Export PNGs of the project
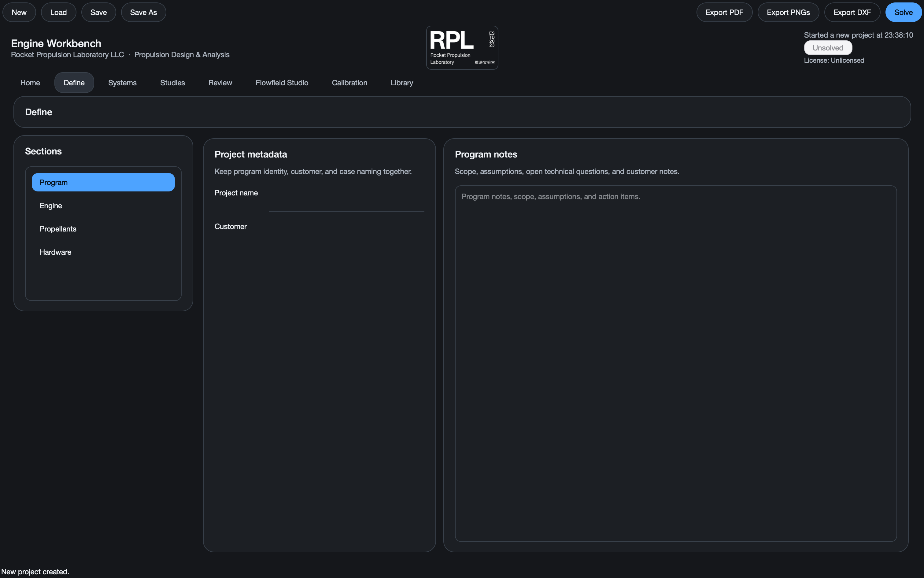924x578 pixels. (x=788, y=12)
